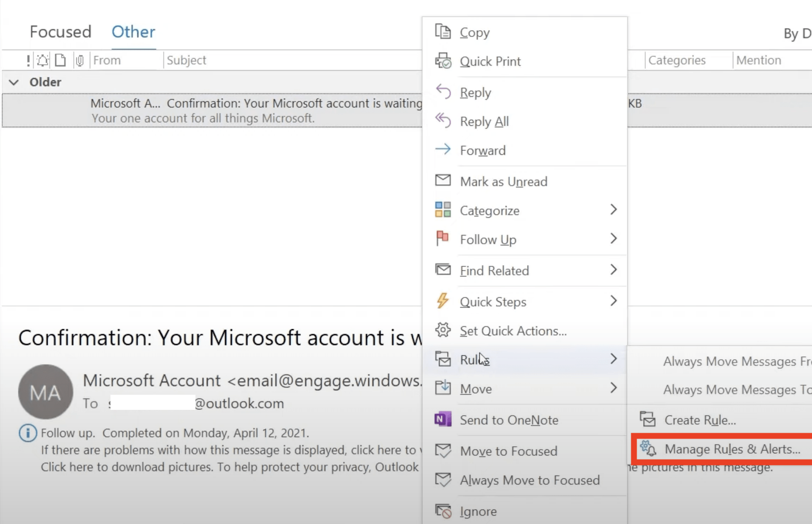Click the Set Quick Actions gear icon
This screenshot has height=524, width=812.
click(443, 330)
